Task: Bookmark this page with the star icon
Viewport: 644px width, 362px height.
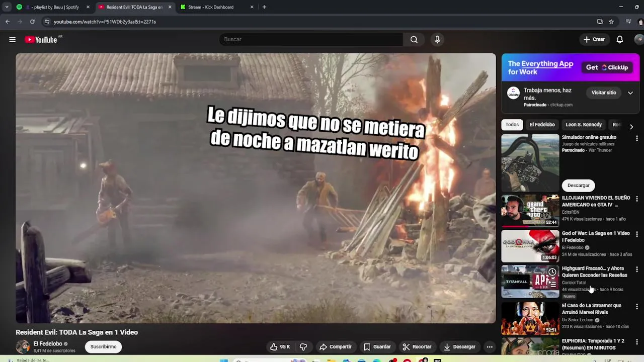Action: (x=611, y=22)
